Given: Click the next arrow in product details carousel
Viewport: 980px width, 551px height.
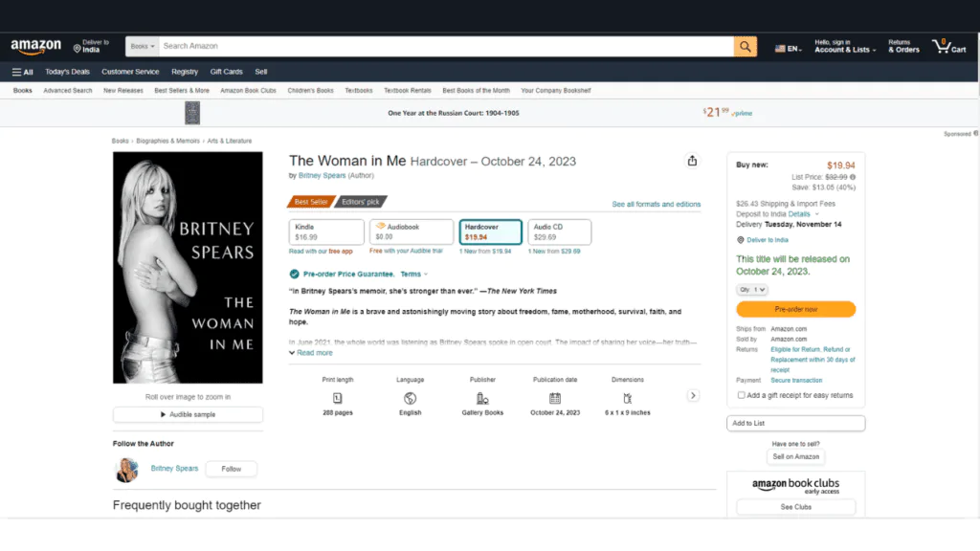Looking at the screenshot, I should (693, 395).
